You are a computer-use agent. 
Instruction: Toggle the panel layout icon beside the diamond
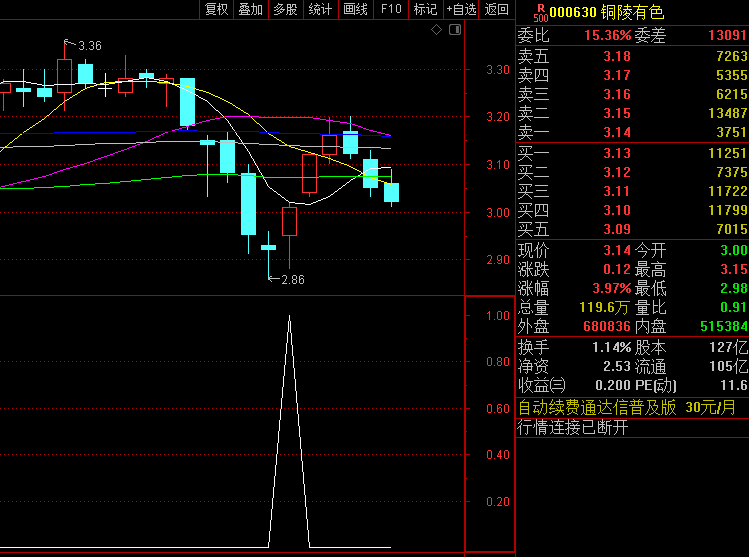455,30
